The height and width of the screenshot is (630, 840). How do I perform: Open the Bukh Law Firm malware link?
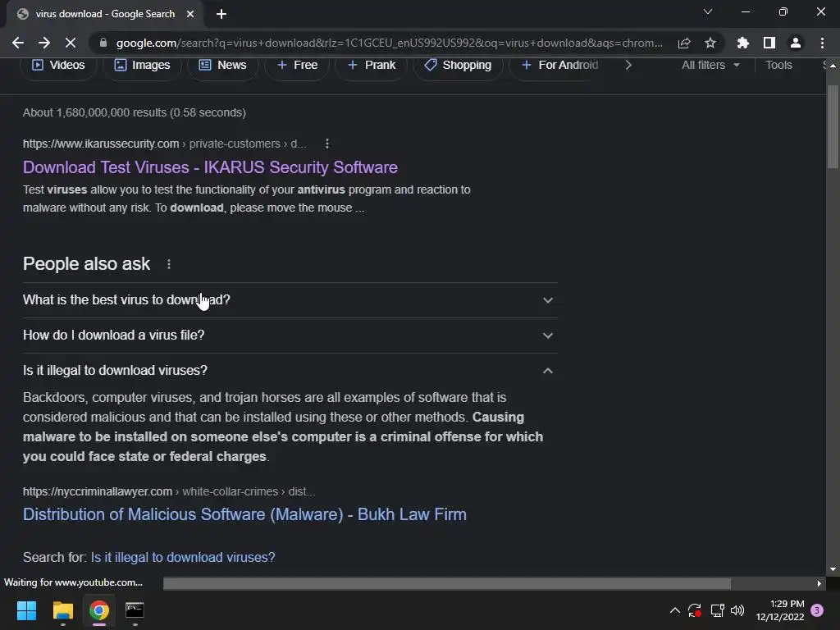244,514
